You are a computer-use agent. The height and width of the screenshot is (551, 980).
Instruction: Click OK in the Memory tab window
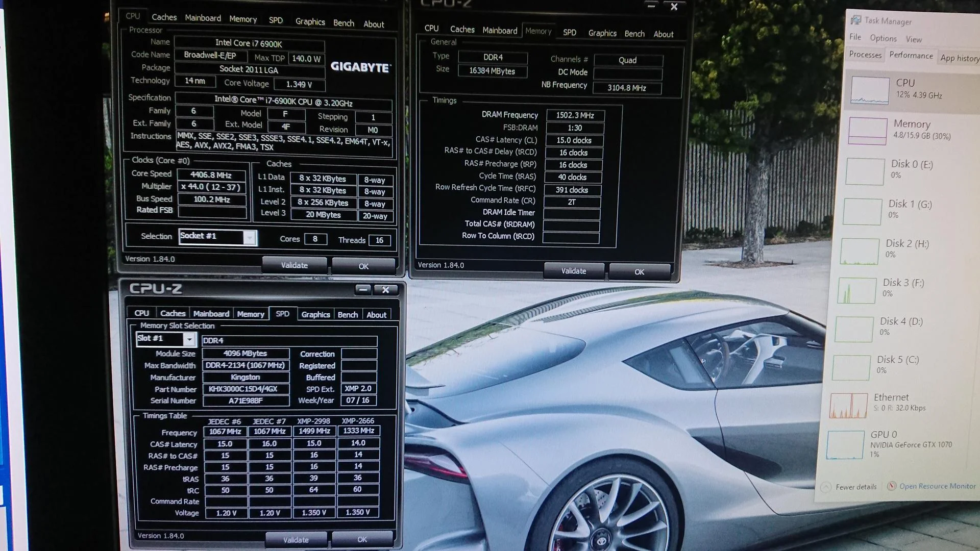(639, 272)
